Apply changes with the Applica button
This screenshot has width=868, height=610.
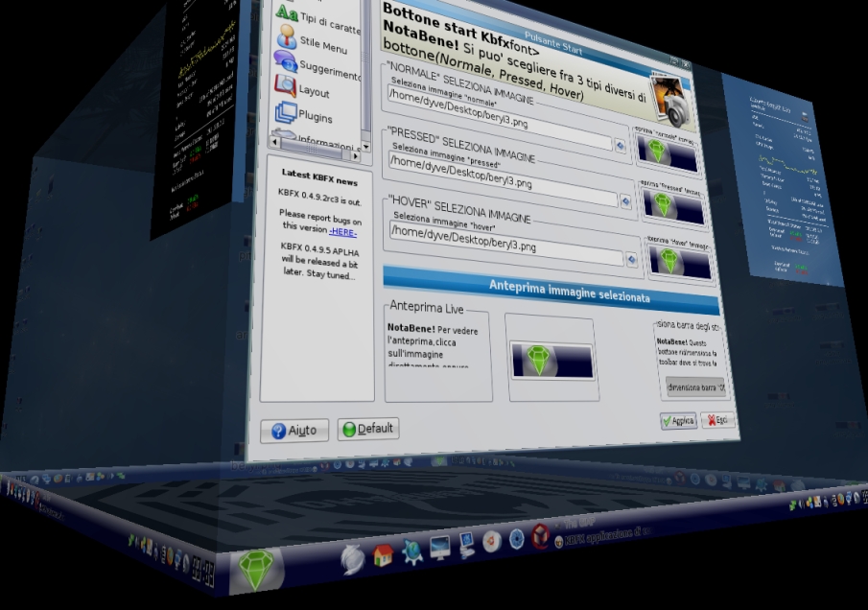pos(678,421)
